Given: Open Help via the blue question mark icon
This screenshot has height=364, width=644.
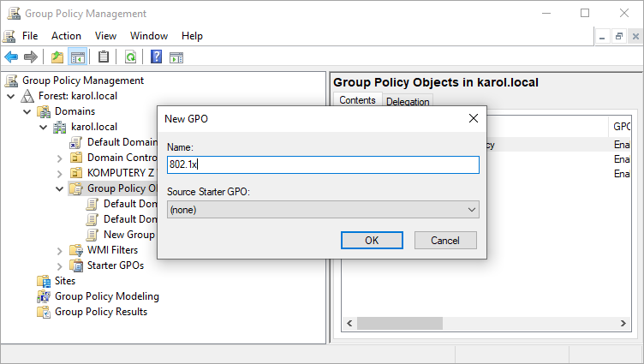Looking at the screenshot, I should tap(157, 57).
